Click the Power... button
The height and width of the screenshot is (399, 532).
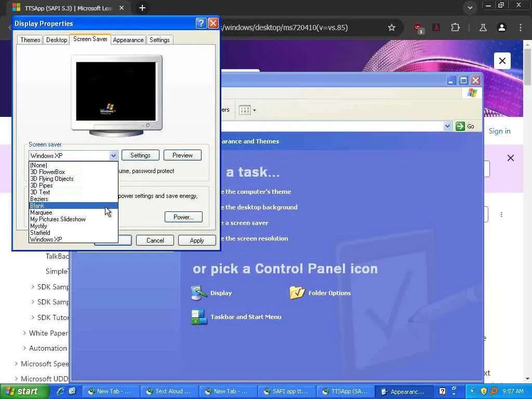pos(183,217)
